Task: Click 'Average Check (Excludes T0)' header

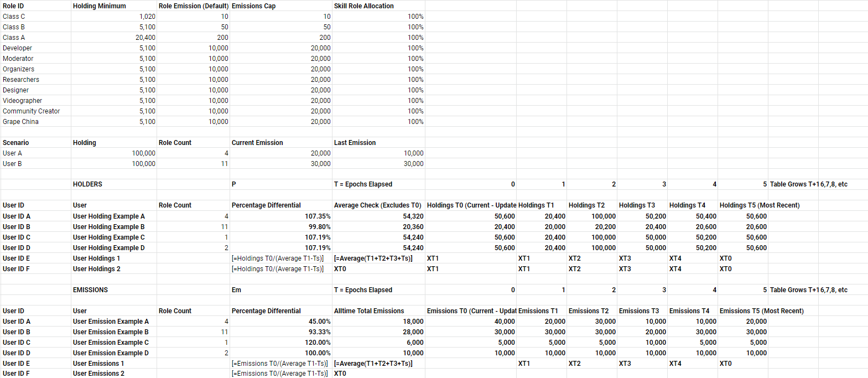Action: (x=377, y=205)
